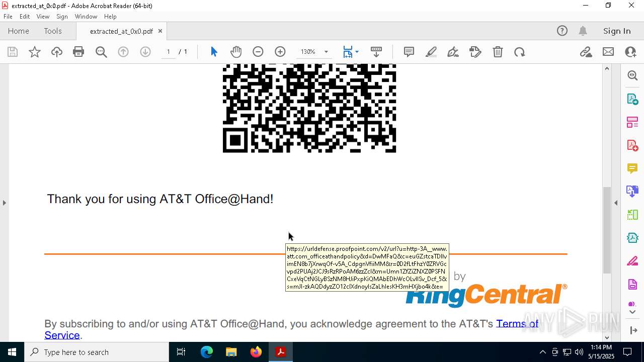644x362 pixels.
Task: Click the scrolling mode download icon
Action: 376,52
